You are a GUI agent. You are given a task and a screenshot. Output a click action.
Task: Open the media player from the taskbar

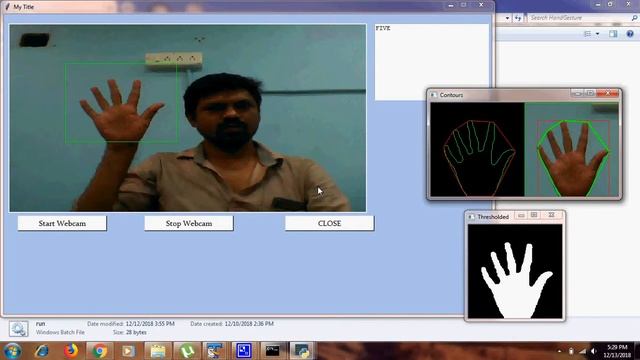(x=128, y=351)
